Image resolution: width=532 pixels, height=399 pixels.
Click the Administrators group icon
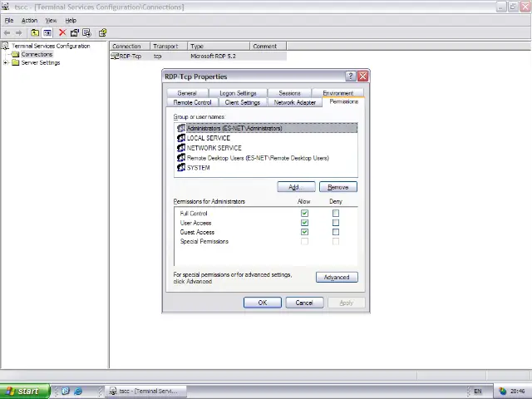coord(181,128)
